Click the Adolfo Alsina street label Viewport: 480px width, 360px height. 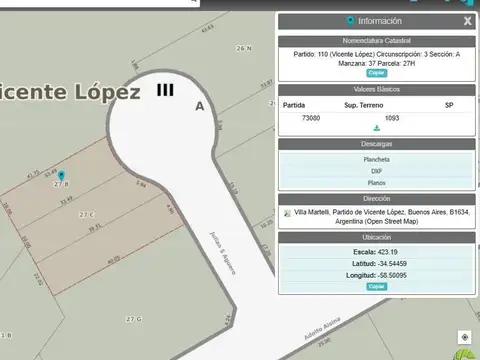[x=322, y=328]
